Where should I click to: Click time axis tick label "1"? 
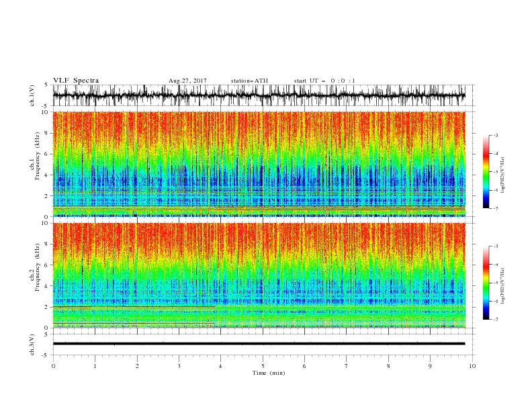95,366
